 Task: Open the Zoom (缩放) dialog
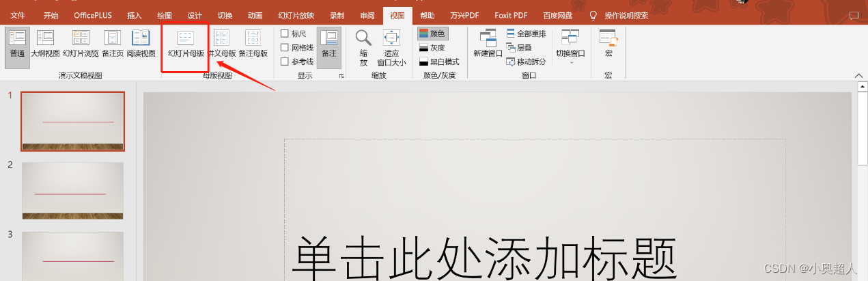pyautogui.click(x=363, y=48)
